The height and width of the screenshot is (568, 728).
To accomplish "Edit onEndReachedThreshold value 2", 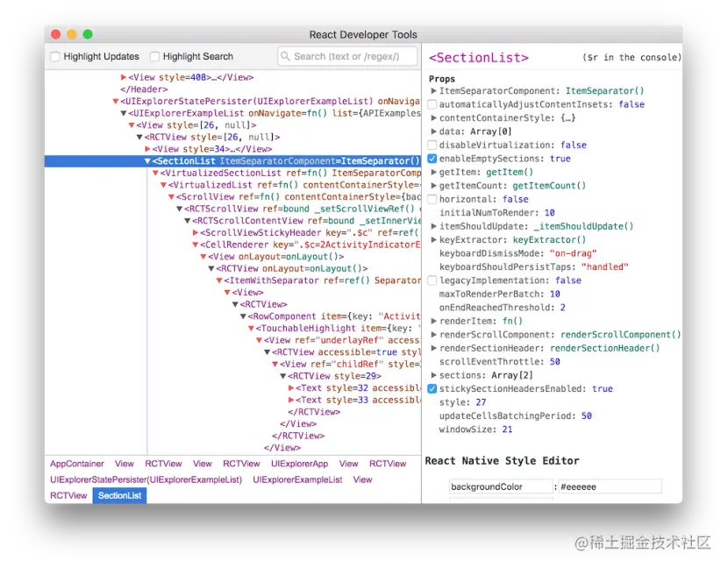I will (563, 308).
